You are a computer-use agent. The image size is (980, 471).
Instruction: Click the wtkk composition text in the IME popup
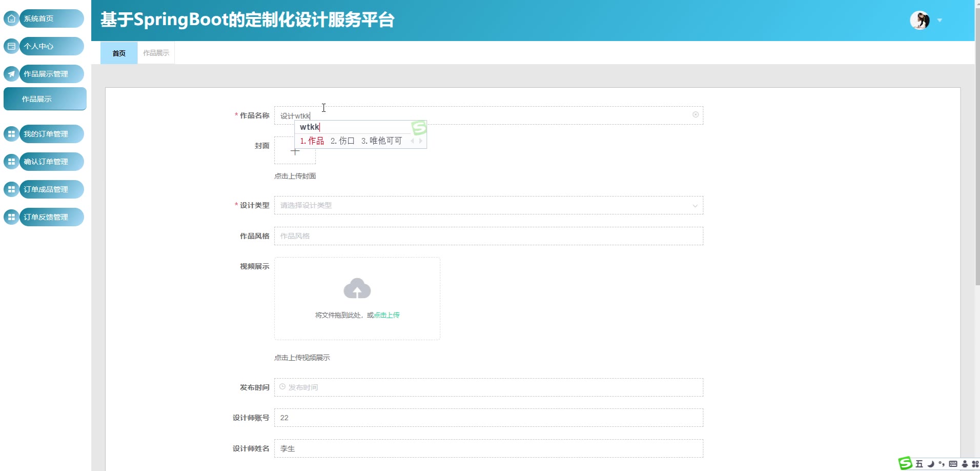[x=310, y=127]
